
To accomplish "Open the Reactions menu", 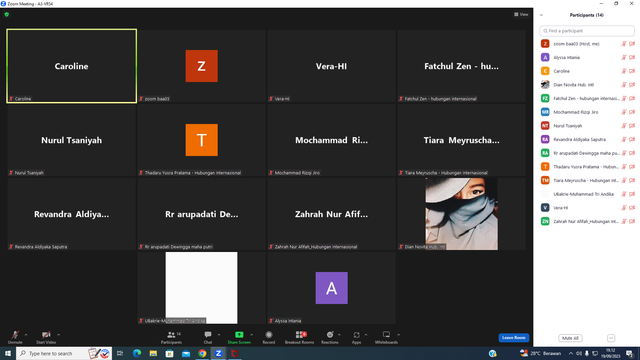I will (x=330, y=337).
